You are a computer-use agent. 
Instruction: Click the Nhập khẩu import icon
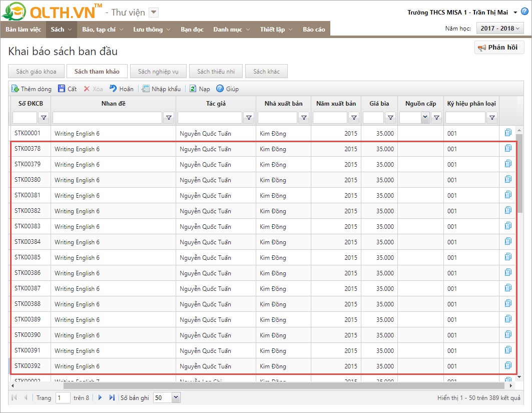[146, 89]
